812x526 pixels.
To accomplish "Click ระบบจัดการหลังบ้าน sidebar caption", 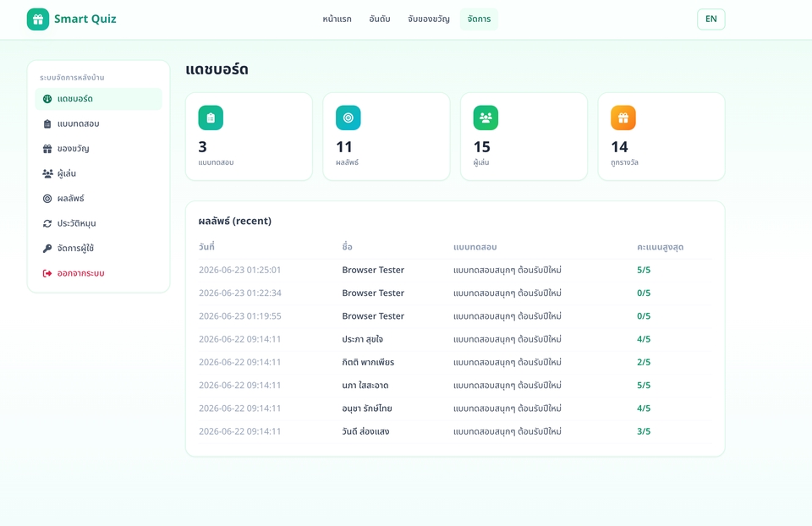I will pyautogui.click(x=72, y=78).
